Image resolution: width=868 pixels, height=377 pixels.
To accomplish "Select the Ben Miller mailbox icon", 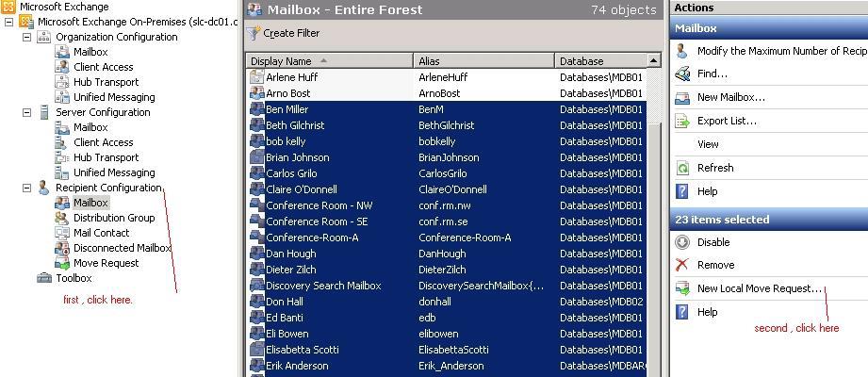I will tap(257, 109).
